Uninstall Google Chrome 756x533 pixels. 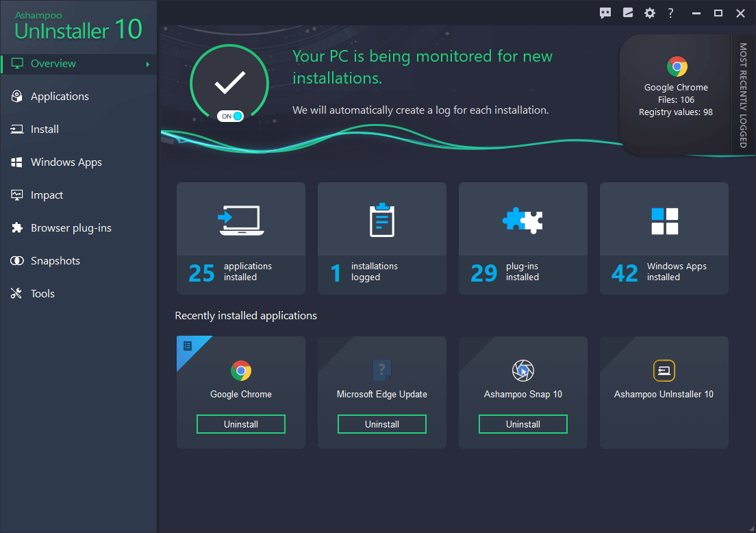pyautogui.click(x=240, y=423)
